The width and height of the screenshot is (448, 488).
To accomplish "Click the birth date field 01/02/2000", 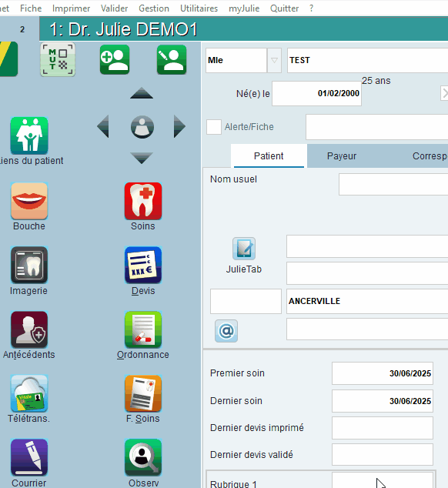I will (316, 93).
